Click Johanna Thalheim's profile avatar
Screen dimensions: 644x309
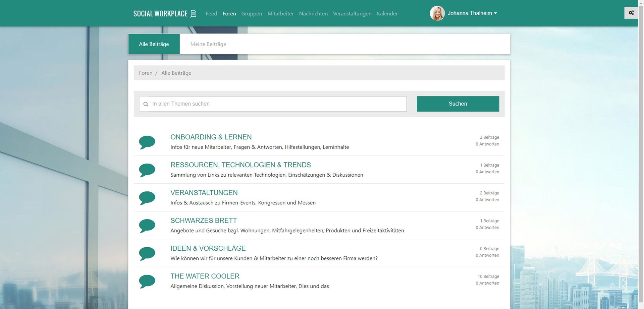click(437, 13)
